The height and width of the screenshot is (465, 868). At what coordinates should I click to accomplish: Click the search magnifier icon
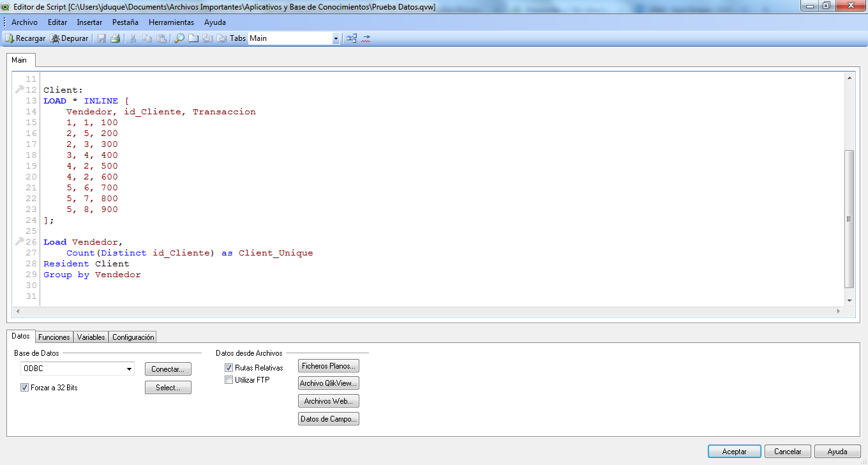[x=179, y=38]
